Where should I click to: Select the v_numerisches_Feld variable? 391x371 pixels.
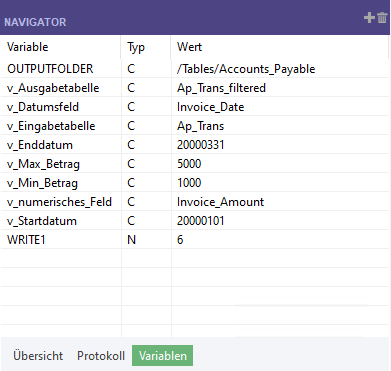pyautogui.click(x=59, y=202)
